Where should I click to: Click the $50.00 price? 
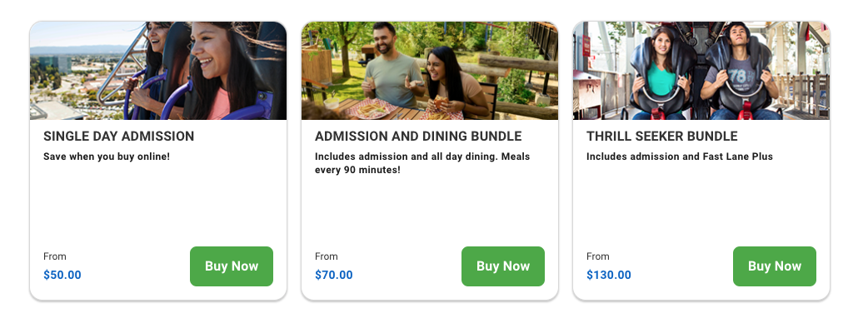(62, 275)
